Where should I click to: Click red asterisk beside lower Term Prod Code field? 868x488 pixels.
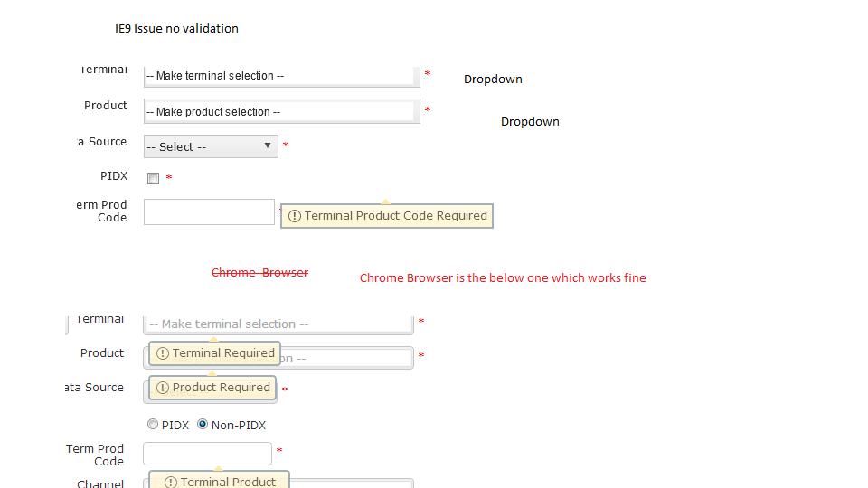(280, 450)
